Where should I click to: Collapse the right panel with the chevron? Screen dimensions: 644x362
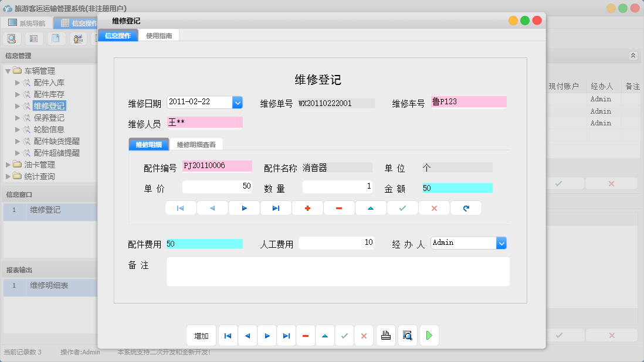633,56
